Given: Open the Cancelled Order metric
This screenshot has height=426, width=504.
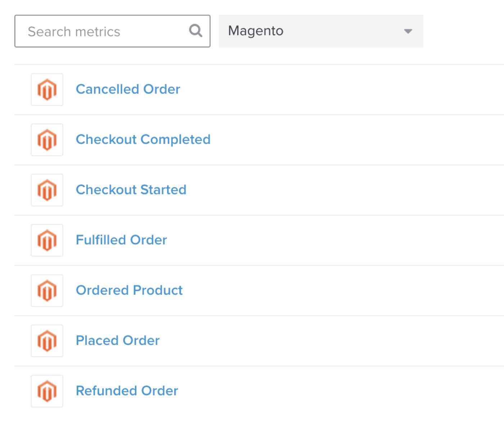Looking at the screenshot, I should click(128, 89).
